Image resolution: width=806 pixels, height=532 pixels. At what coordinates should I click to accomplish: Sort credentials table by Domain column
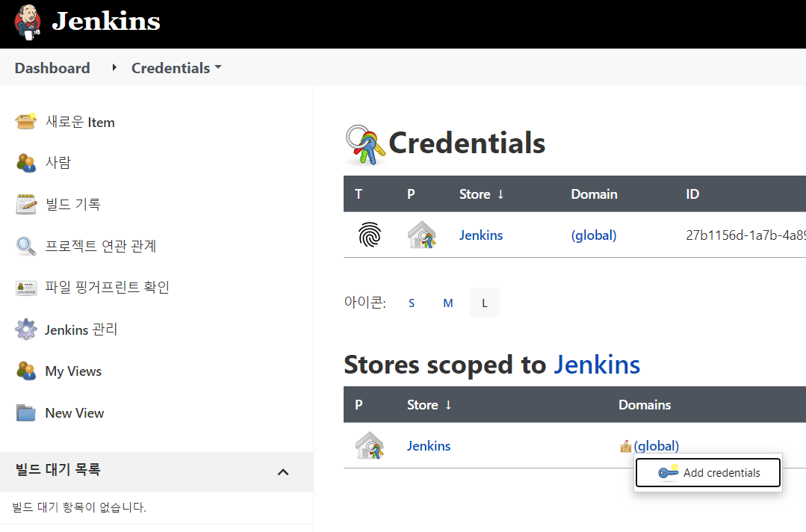594,194
